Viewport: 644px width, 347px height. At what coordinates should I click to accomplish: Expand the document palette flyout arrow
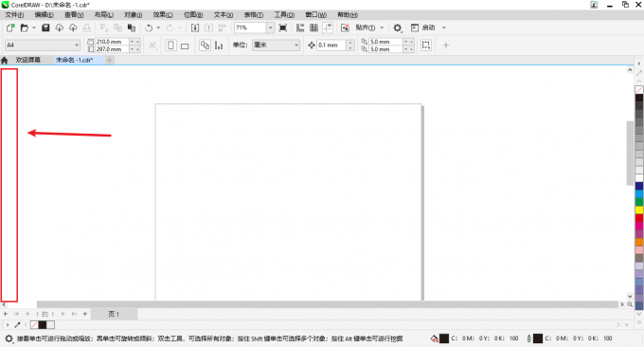(7, 325)
